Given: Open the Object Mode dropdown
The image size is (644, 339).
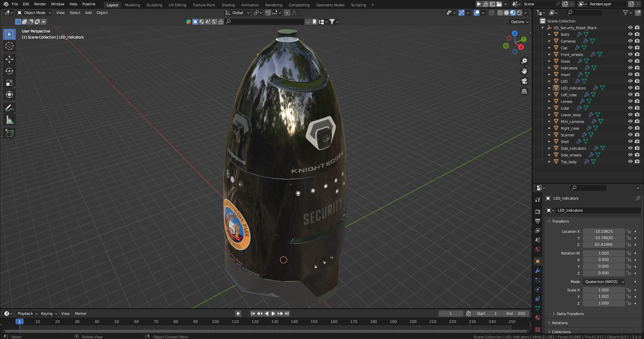Looking at the screenshot, I should point(34,13).
